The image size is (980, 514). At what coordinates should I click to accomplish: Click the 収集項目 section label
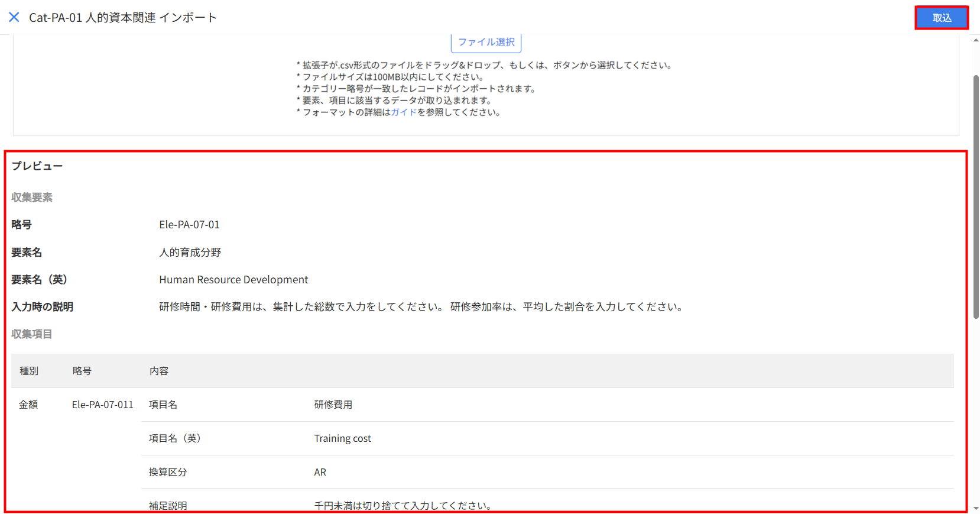coord(32,334)
